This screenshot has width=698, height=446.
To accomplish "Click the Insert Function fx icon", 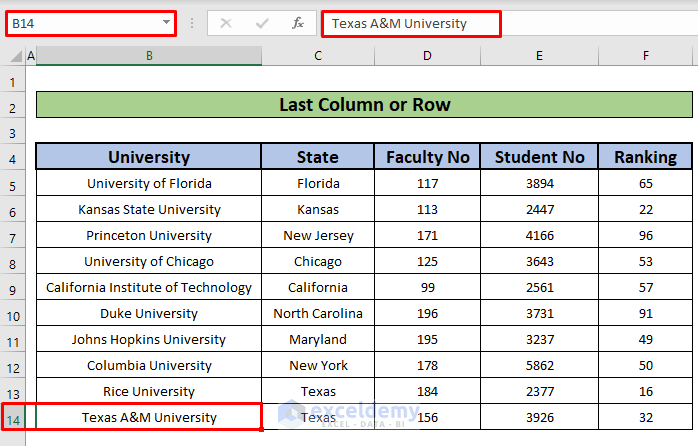I will tap(297, 23).
